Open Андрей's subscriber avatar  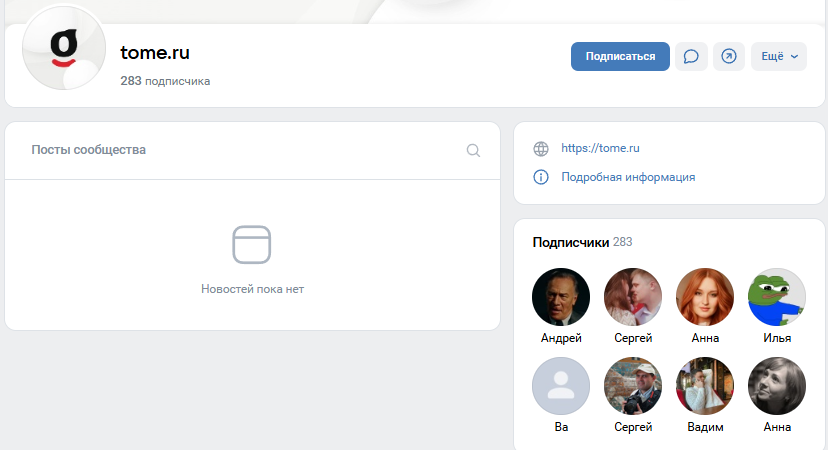click(561, 297)
